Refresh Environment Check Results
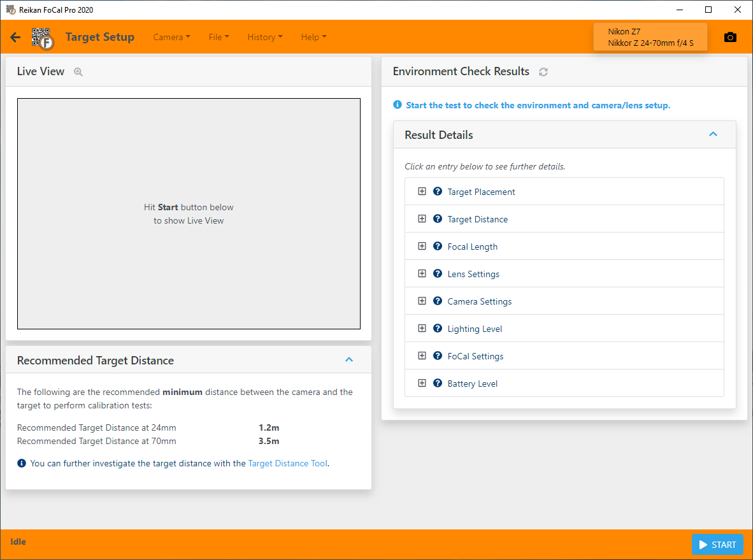 coord(543,72)
